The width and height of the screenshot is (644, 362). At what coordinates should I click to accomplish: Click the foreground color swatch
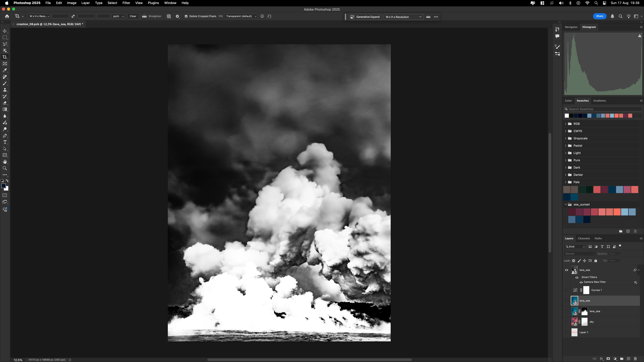(3, 186)
